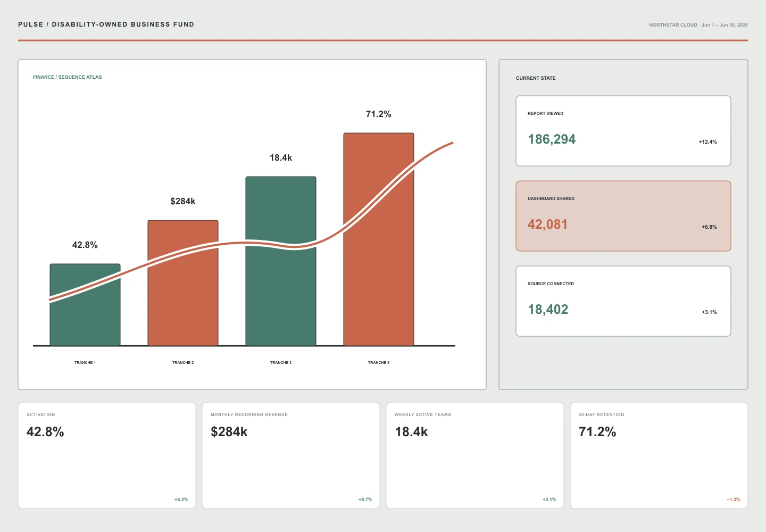Open the Source Connected card

tap(623, 301)
